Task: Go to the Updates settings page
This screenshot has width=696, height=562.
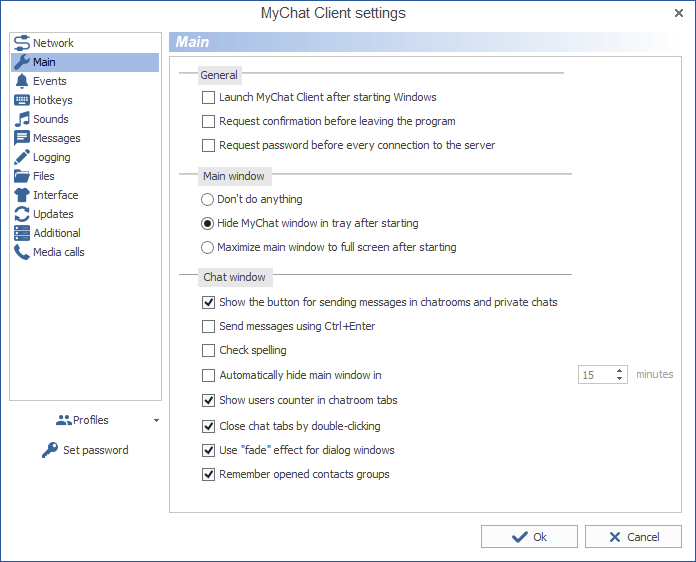Action: (x=53, y=214)
